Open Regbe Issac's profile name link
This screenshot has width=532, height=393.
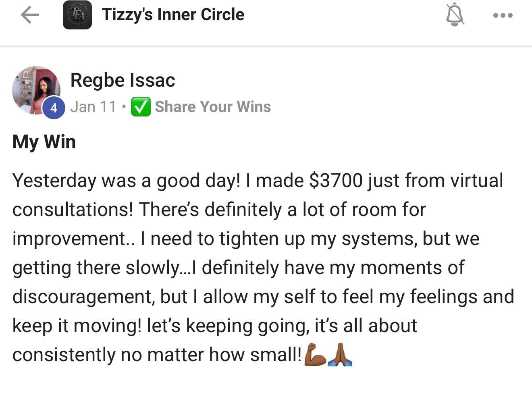pos(123,80)
